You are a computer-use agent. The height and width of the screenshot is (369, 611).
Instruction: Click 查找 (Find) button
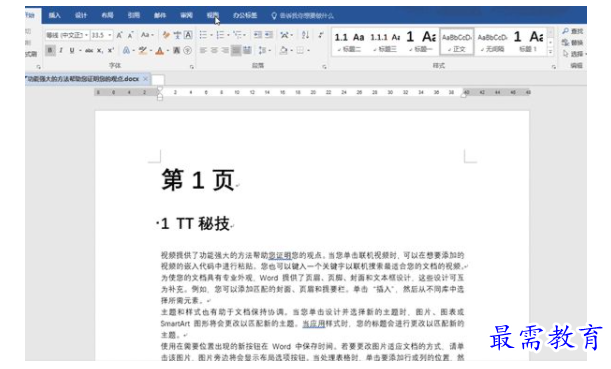[573, 31]
